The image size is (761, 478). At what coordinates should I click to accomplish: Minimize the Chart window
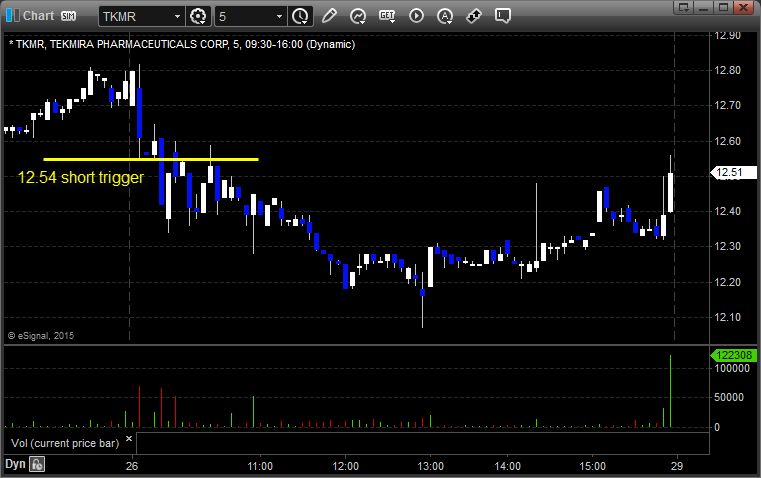click(704, 7)
